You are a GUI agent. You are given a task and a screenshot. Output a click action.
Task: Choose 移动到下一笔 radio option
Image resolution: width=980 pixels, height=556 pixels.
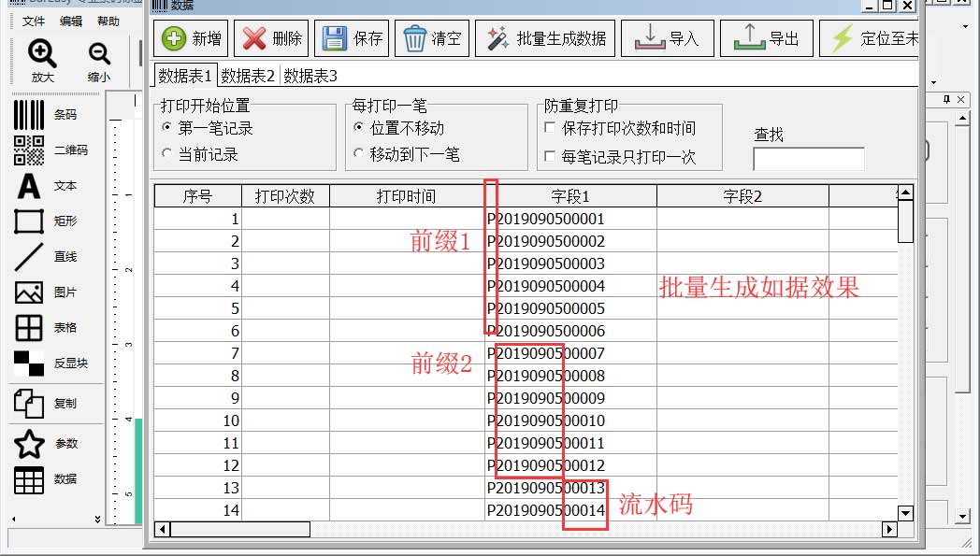[x=359, y=154]
